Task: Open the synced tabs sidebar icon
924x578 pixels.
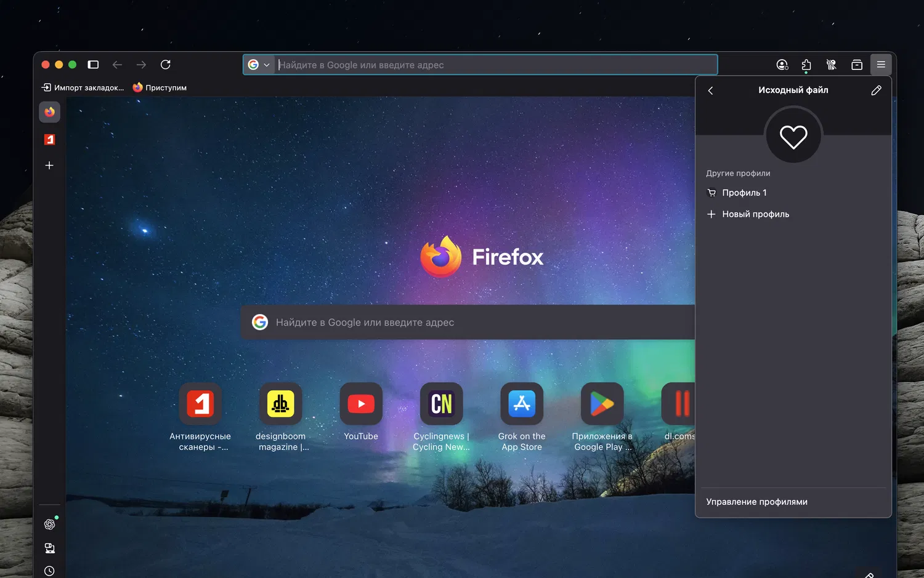Action: [x=50, y=548]
